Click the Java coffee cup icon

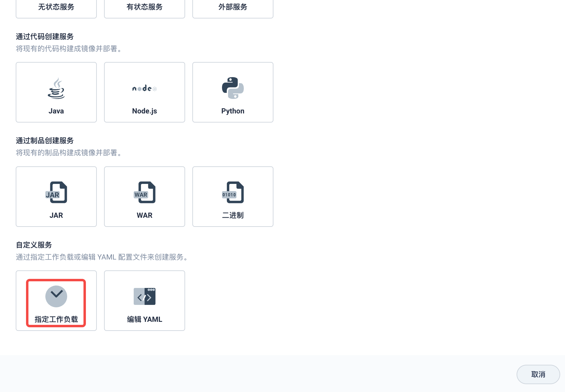[x=56, y=88]
